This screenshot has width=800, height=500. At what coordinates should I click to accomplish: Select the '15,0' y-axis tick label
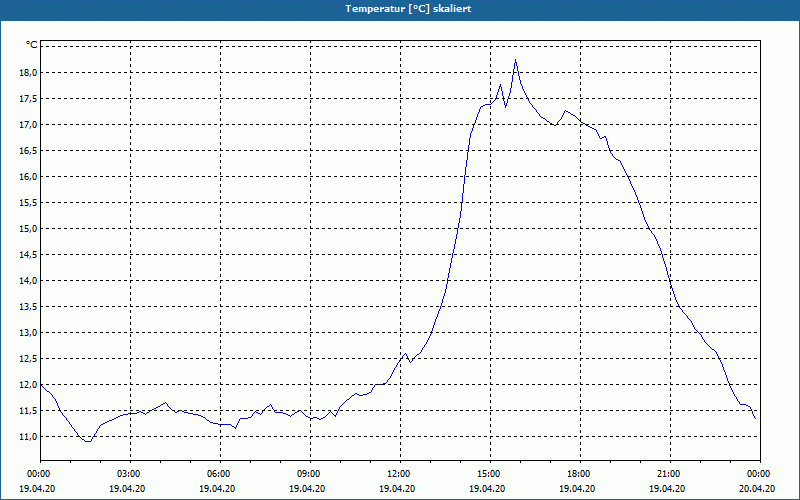pos(29,229)
